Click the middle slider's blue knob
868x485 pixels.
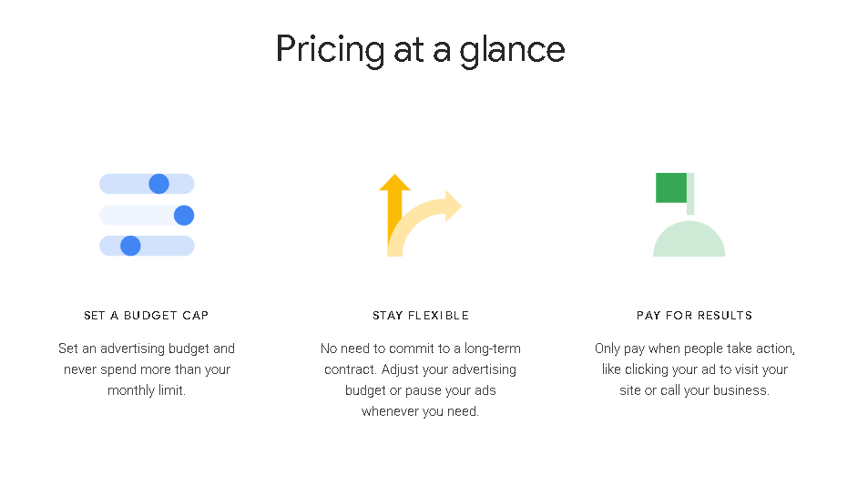tap(184, 215)
